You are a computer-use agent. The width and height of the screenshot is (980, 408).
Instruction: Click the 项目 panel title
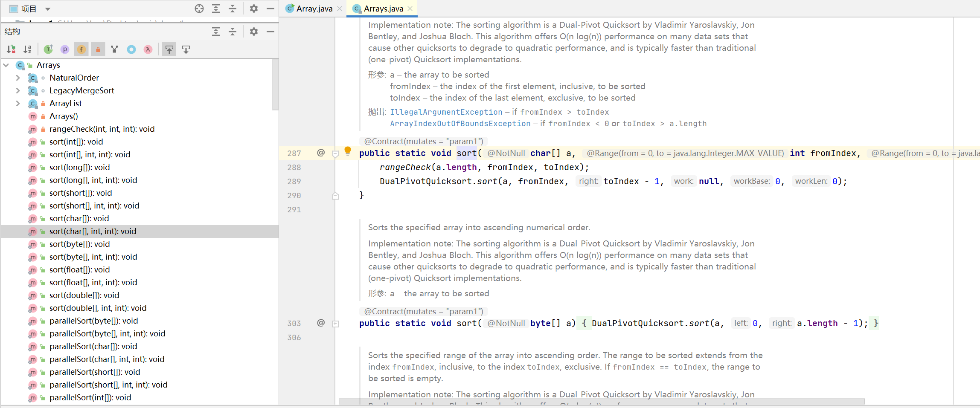pyautogui.click(x=29, y=9)
